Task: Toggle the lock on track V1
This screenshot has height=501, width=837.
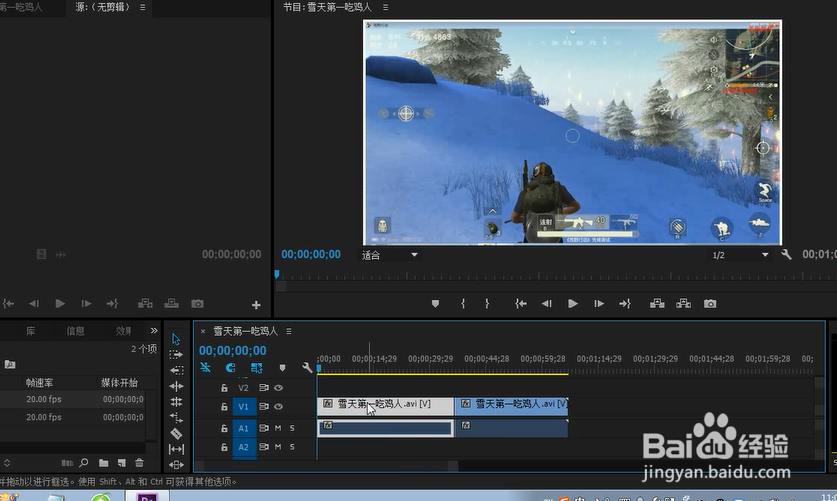Action: pos(224,407)
